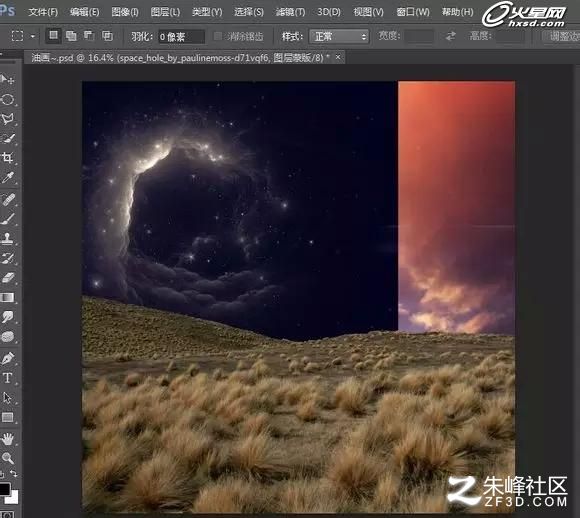The image size is (580, 518).
Task: Choose the New Selection mode button
Action: (54, 36)
